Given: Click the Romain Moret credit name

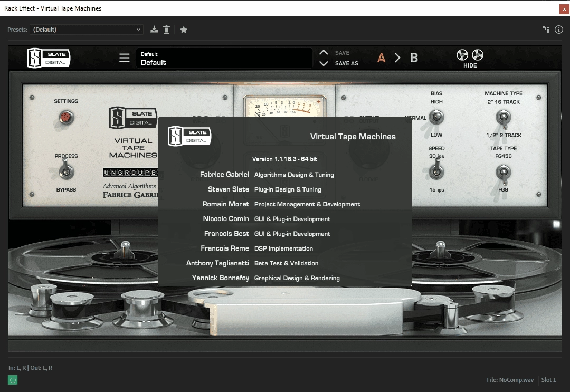Looking at the screenshot, I should click(x=226, y=204).
